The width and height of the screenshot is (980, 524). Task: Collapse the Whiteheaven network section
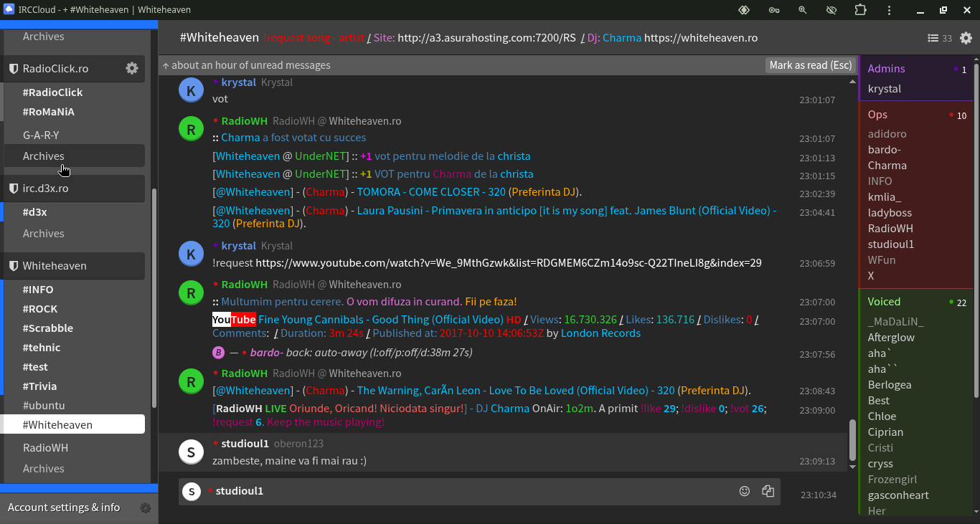tap(55, 266)
